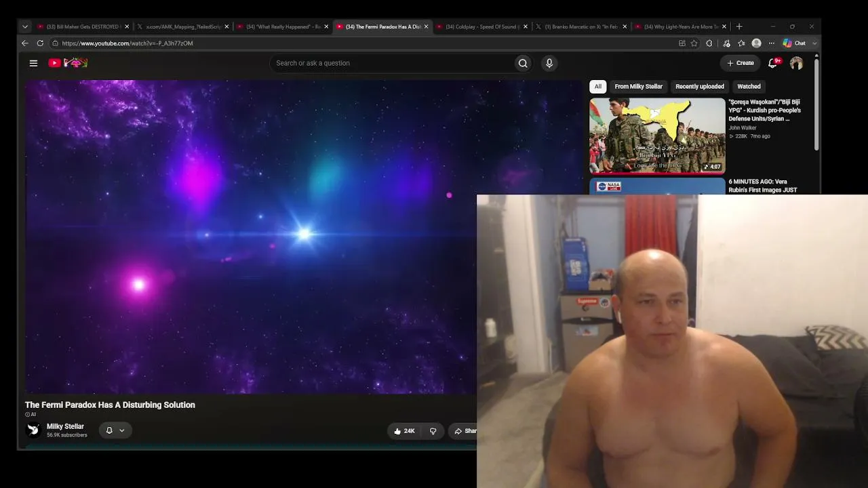Share the Fermi Paradox video
868x488 pixels.
[x=465, y=431]
